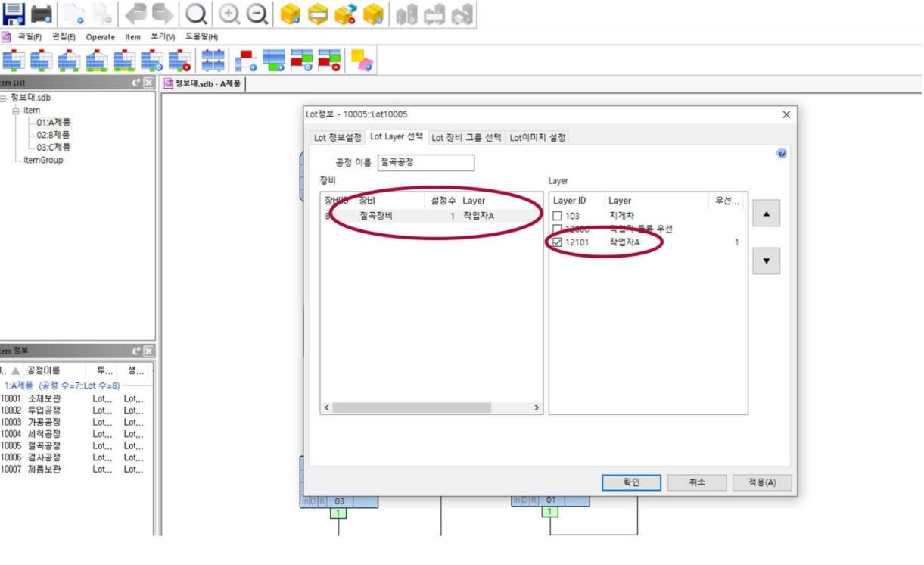Zoom in with the plus magnifier icon

point(229,14)
